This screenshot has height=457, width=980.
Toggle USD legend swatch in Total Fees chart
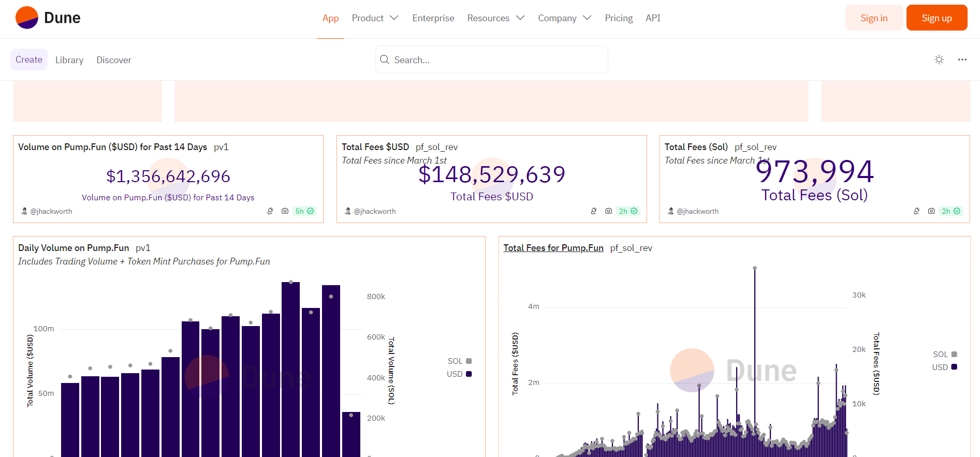pos(954,367)
